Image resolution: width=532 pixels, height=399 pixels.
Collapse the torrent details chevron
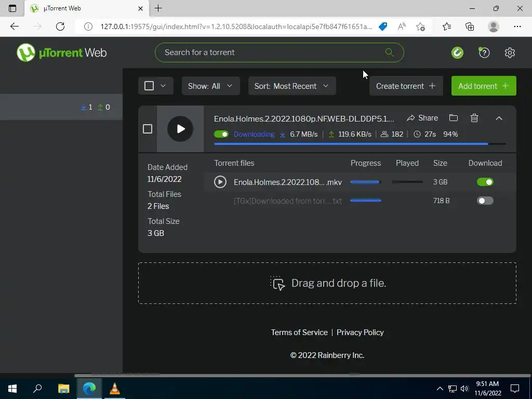(499, 118)
